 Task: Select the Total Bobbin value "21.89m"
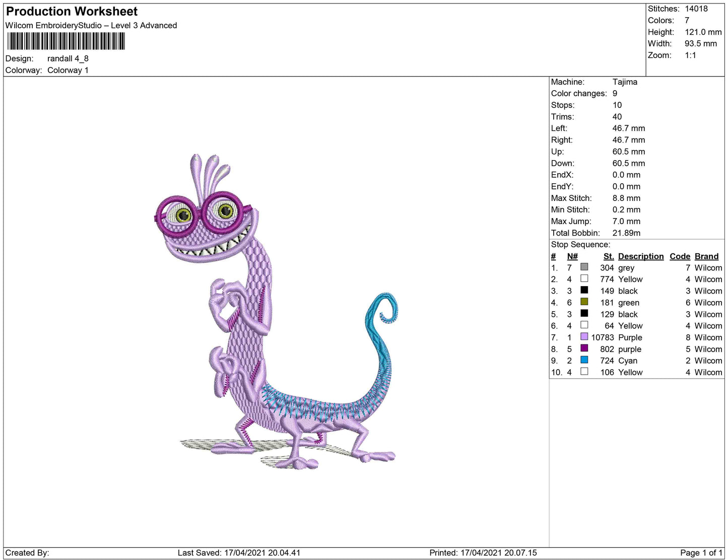[626, 233]
